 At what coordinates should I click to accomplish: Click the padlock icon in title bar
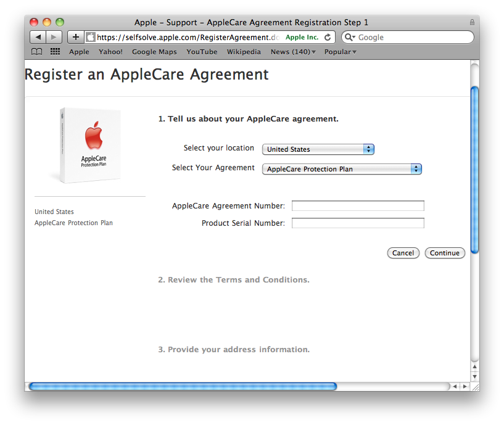[472, 22]
